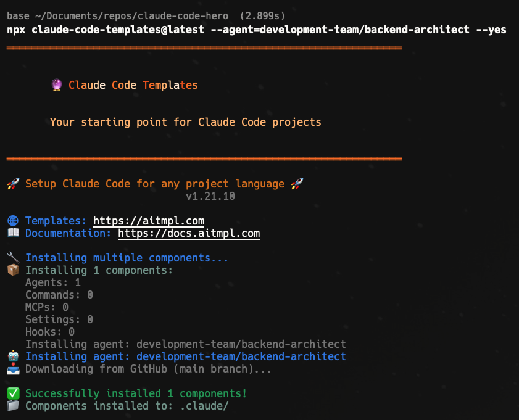The image size is (519, 420).
Task: Click the Settings: 0 line
Action: coord(59,319)
